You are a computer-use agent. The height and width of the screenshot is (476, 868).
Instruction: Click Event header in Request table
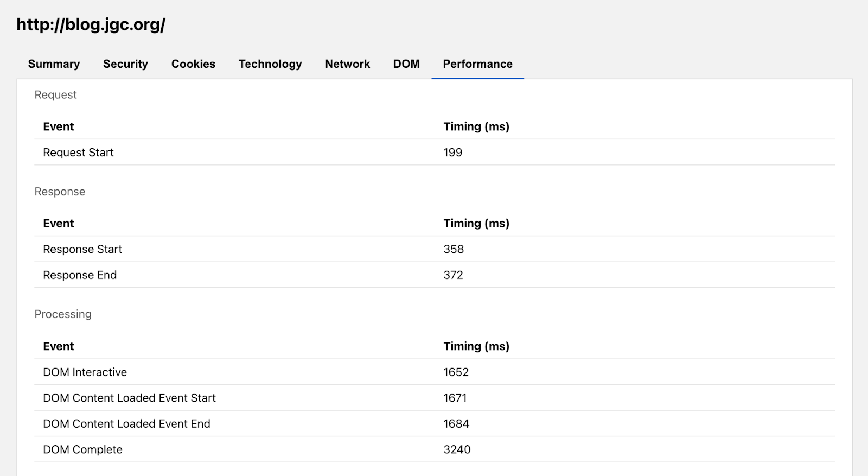[58, 126]
